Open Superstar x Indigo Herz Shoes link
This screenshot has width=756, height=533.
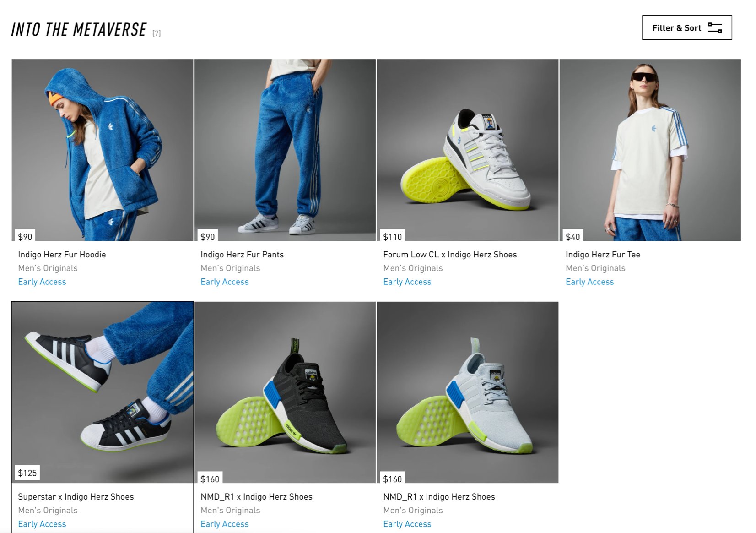(76, 497)
